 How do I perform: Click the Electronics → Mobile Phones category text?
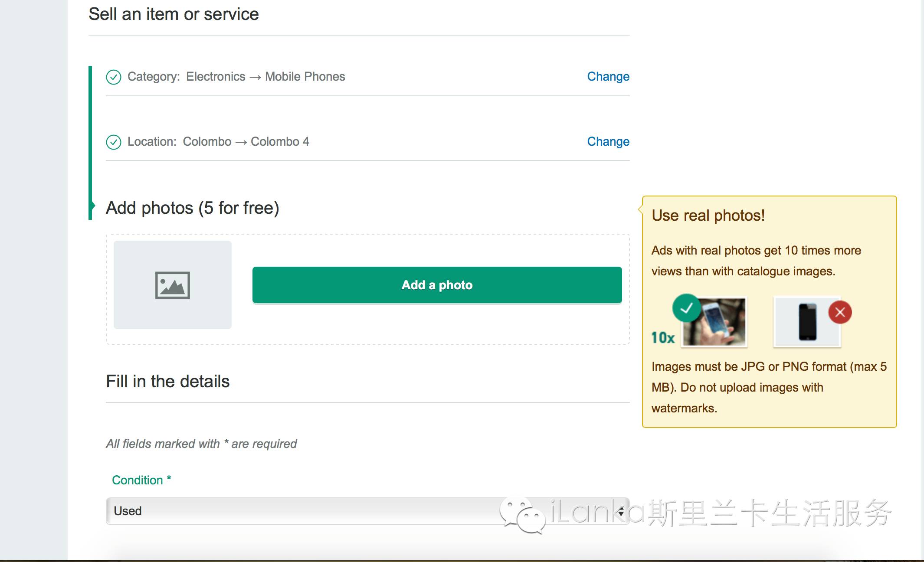pos(265,77)
